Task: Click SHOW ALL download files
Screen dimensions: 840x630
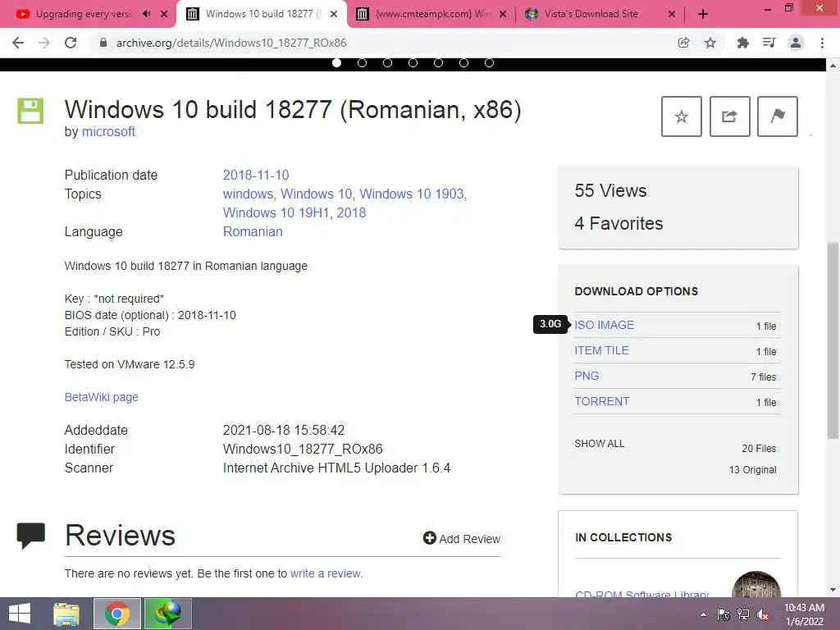Action: click(x=599, y=444)
